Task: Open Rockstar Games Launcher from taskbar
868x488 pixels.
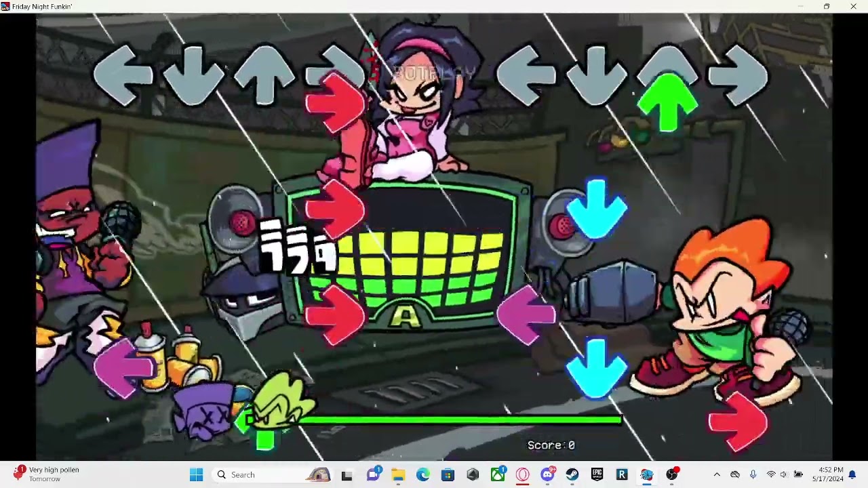Action: [622, 474]
